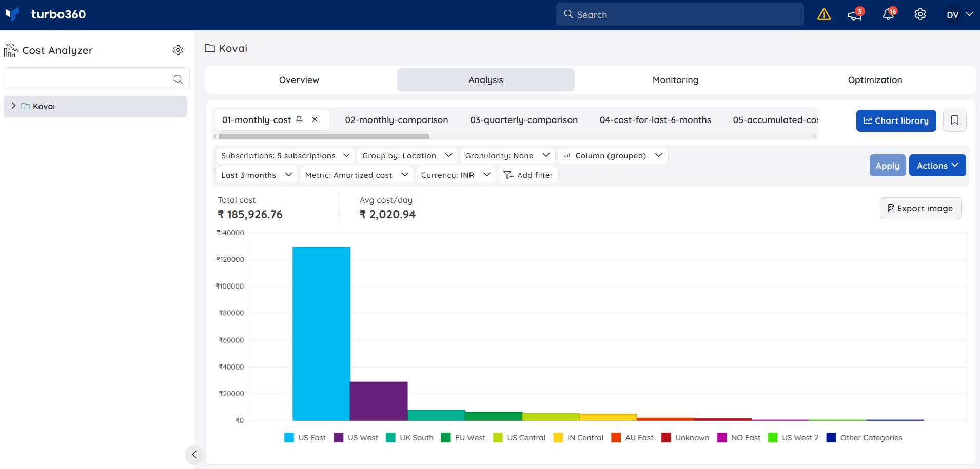The height and width of the screenshot is (469, 980).
Task: Open the 02-monthly-comparison tab
Action: (x=396, y=120)
